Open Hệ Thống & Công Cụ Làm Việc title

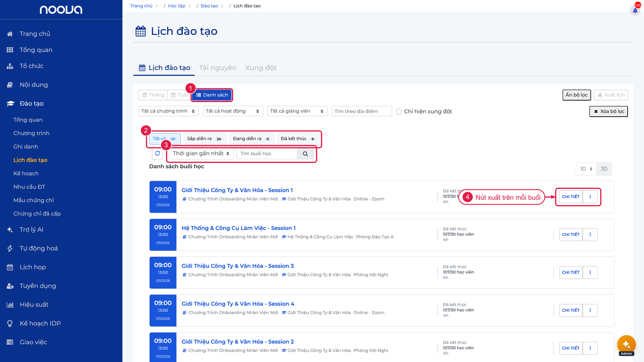tap(239, 228)
